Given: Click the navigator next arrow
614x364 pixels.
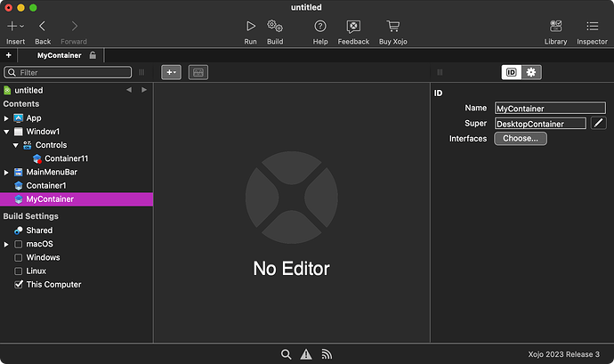Looking at the screenshot, I should tap(143, 90).
